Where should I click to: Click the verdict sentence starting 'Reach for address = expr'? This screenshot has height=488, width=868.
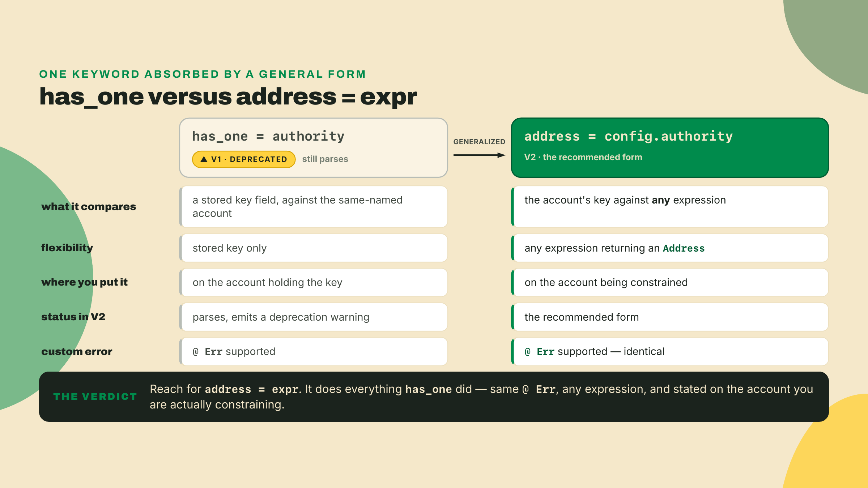(x=481, y=397)
